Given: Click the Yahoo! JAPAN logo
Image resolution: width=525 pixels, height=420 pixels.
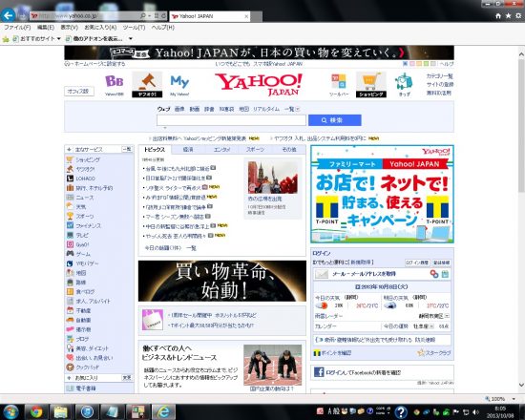Looking at the screenshot, I should [x=259, y=84].
